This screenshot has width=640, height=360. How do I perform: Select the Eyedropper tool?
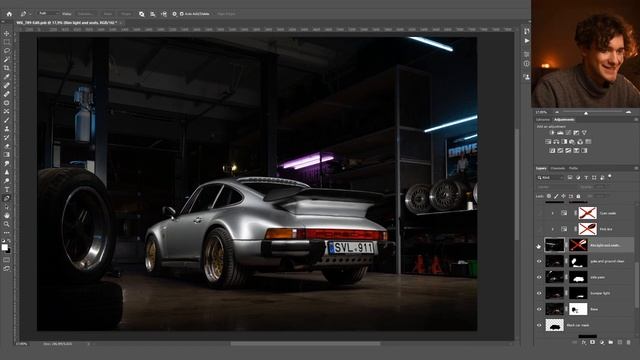(x=7, y=77)
